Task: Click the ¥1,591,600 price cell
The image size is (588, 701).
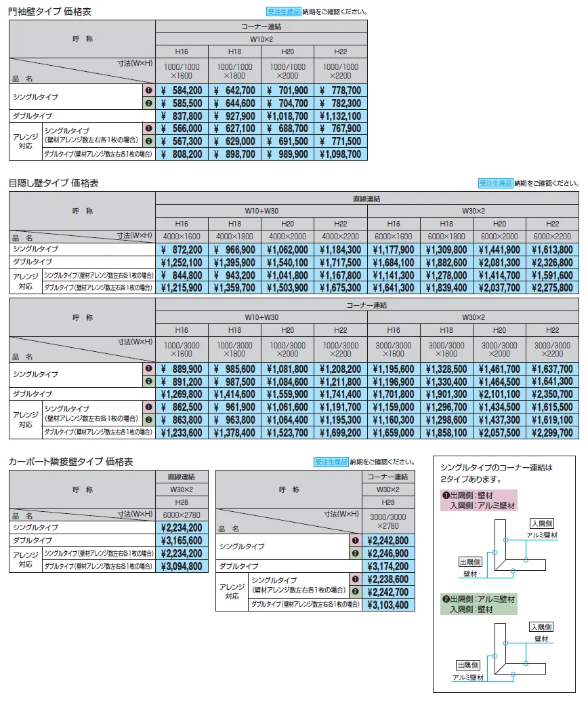Action: pos(552,275)
